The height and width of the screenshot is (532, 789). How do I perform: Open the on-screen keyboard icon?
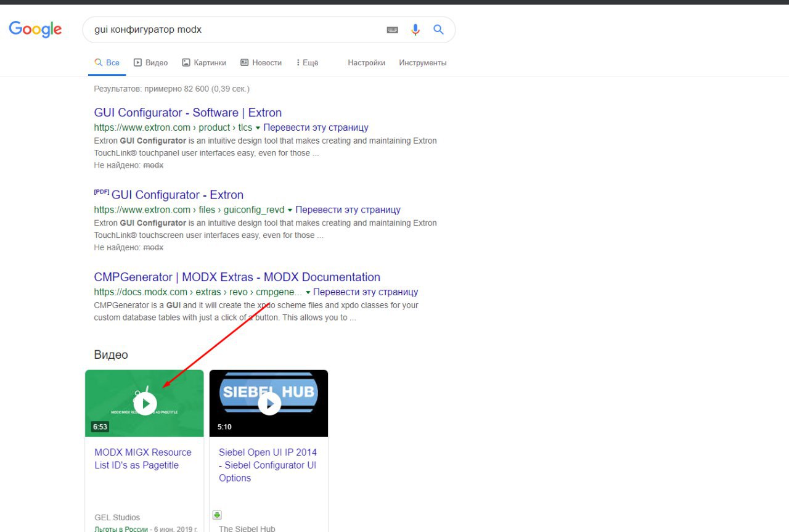393,30
